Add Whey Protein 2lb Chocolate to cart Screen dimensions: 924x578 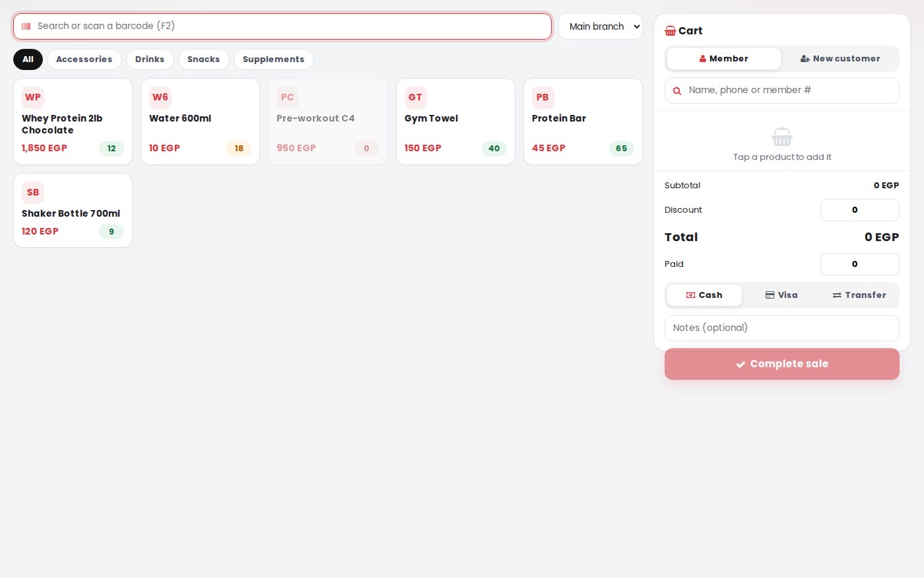[73, 122]
